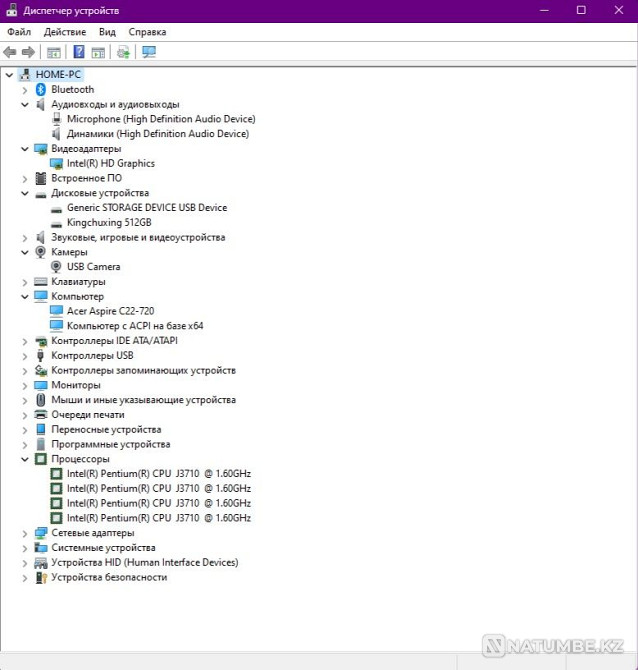
Task: Click the Intel(R) HD Graphics adapter icon
Action: click(56, 164)
